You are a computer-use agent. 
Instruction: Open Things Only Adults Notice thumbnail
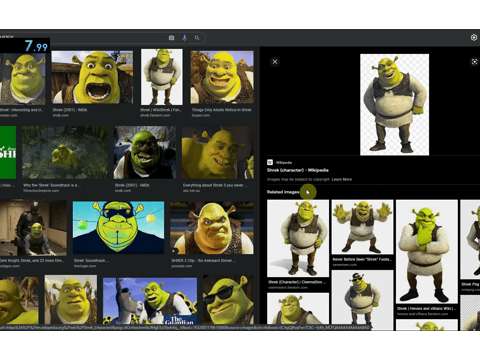(x=222, y=77)
